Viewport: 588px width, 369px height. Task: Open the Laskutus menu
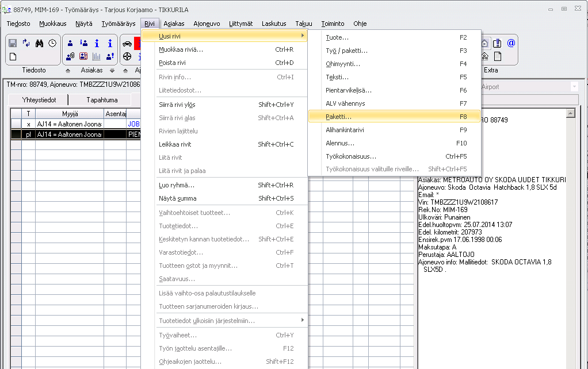coord(274,24)
